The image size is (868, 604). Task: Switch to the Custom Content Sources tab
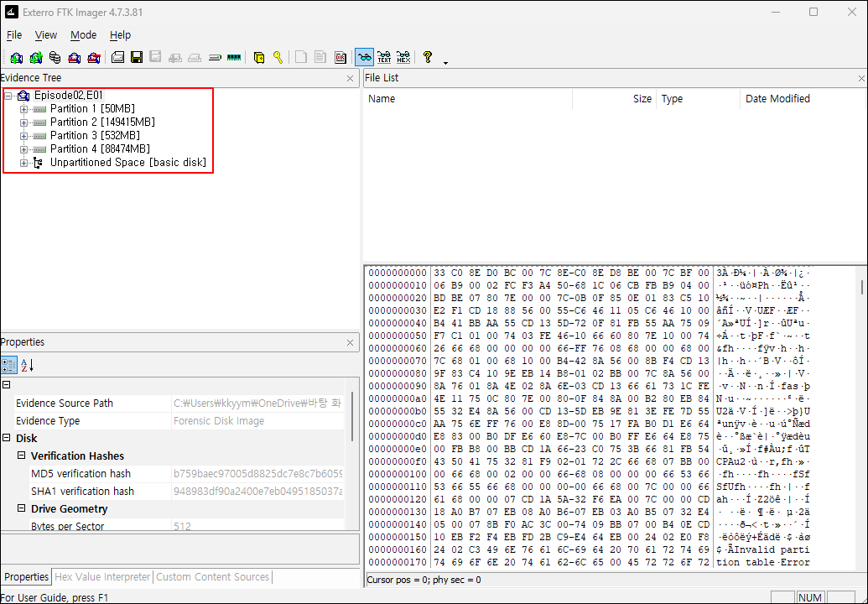[x=212, y=577]
